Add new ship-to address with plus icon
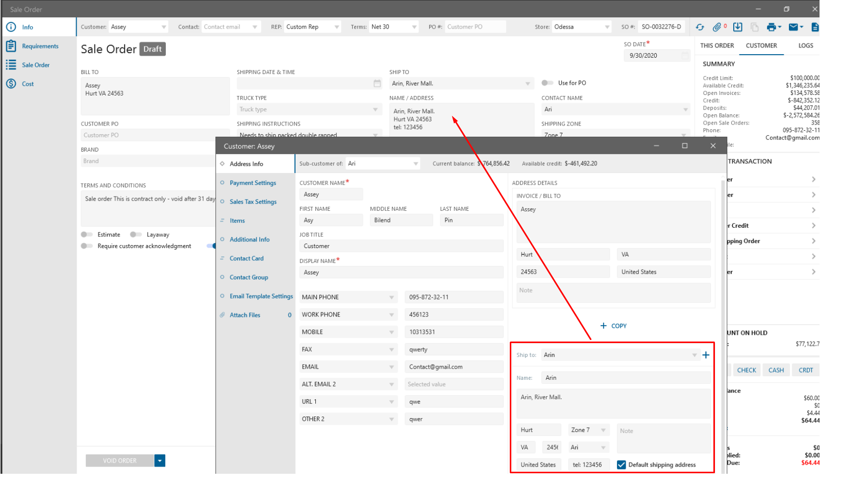The image size is (868, 485). (x=706, y=355)
